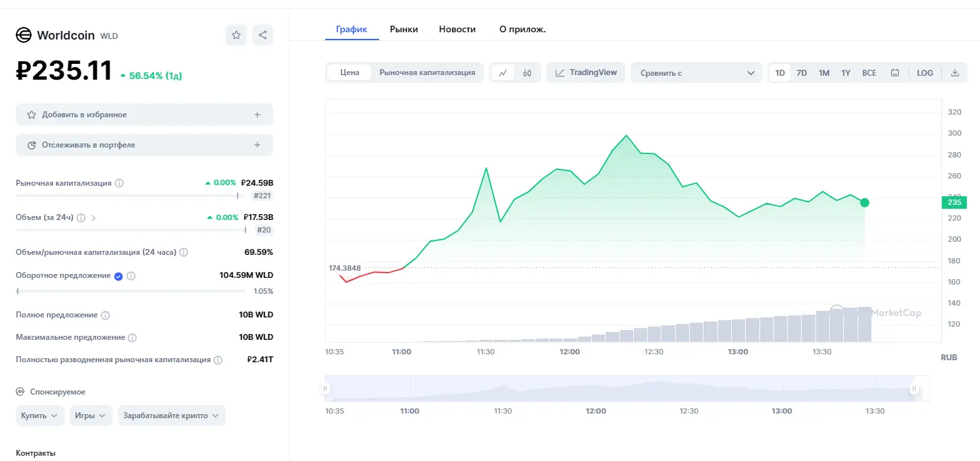Switch to the candlestick chart icon

tap(527, 72)
